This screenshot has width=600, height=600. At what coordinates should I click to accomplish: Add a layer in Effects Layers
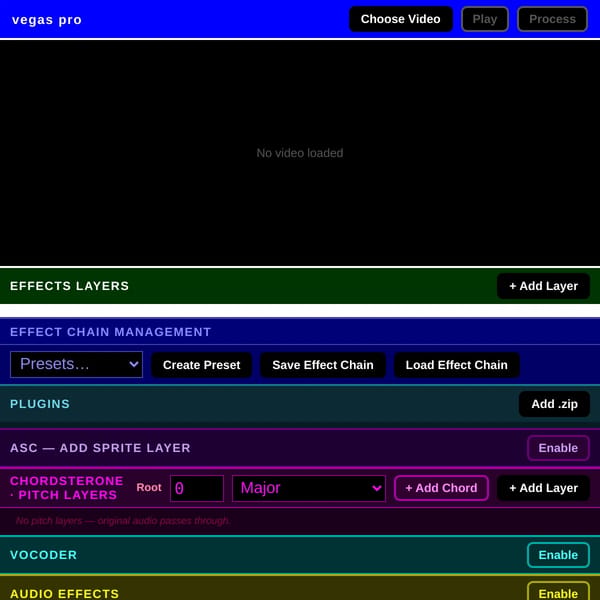(543, 286)
